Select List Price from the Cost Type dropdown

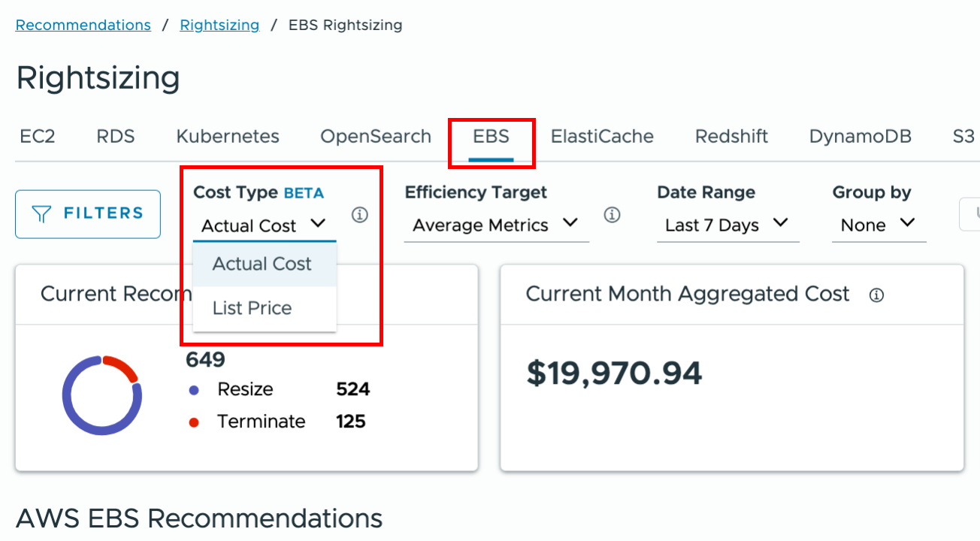[x=251, y=307]
